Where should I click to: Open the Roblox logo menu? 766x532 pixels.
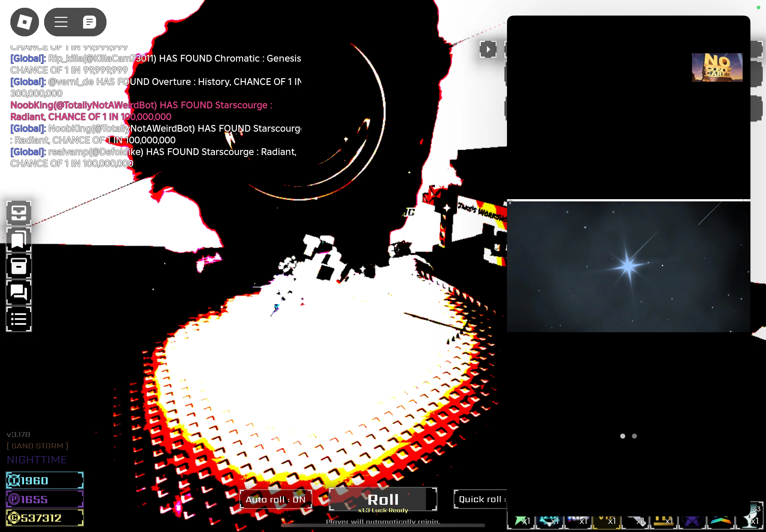point(24,22)
